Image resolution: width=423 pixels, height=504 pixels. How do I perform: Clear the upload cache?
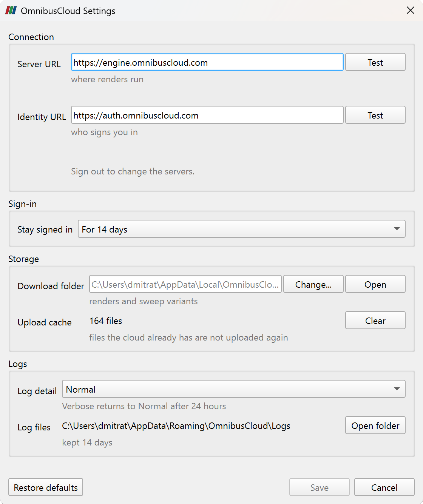pos(375,320)
